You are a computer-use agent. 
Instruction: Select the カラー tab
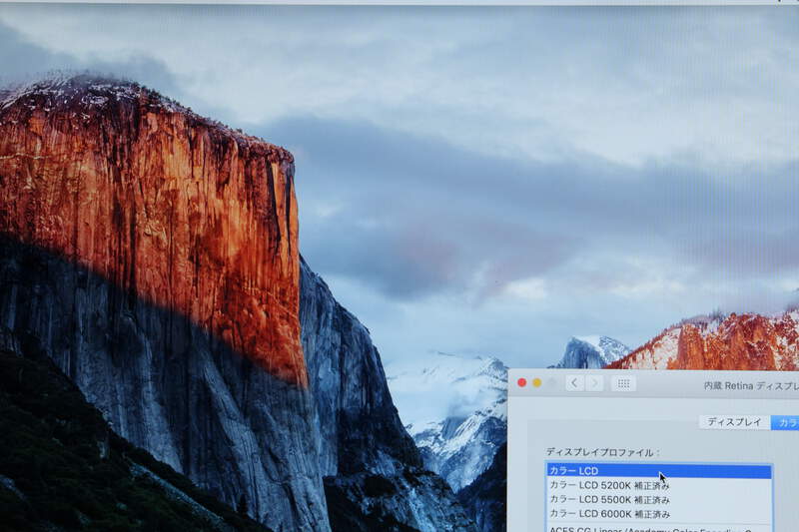[x=785, y=422]
